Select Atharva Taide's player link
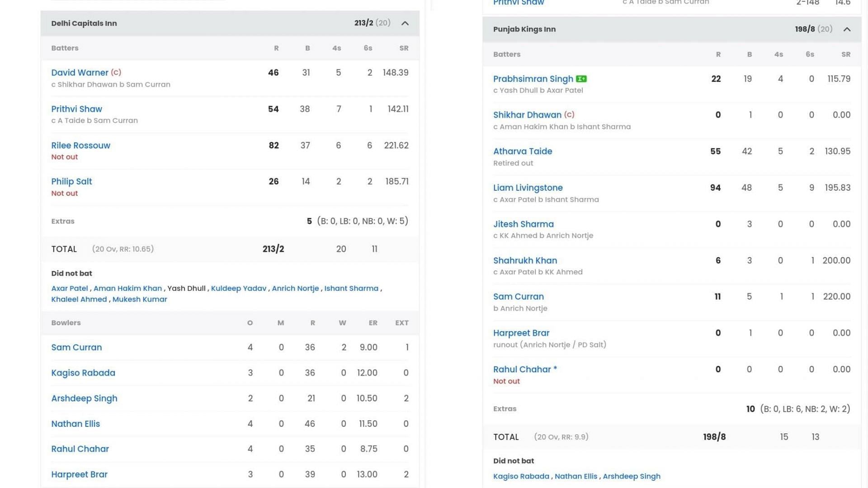This screenshot has width=868, height=488. 522,152
